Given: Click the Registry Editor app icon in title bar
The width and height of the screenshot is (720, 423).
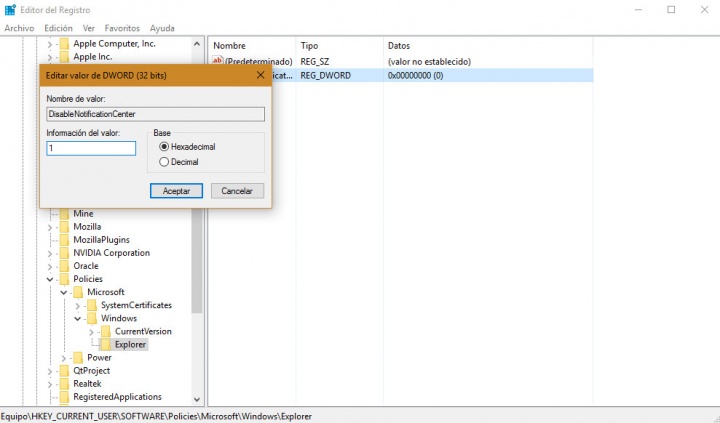Looking at the screenshot, I should [x=10, y=10].
